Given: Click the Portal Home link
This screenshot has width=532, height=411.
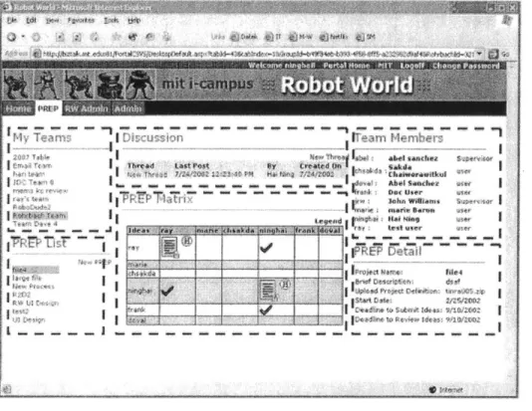Looking at the screenshot, I should [346, 66].
